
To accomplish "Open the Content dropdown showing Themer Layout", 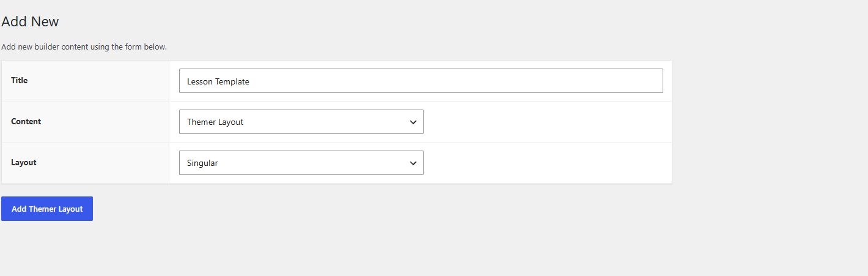I will [x=301, y=122].
